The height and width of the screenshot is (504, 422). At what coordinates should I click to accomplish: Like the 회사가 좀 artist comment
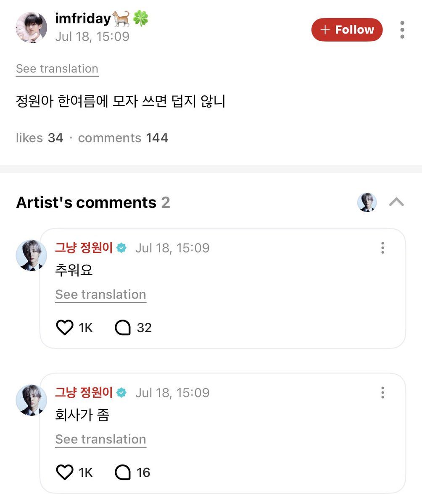65,472
